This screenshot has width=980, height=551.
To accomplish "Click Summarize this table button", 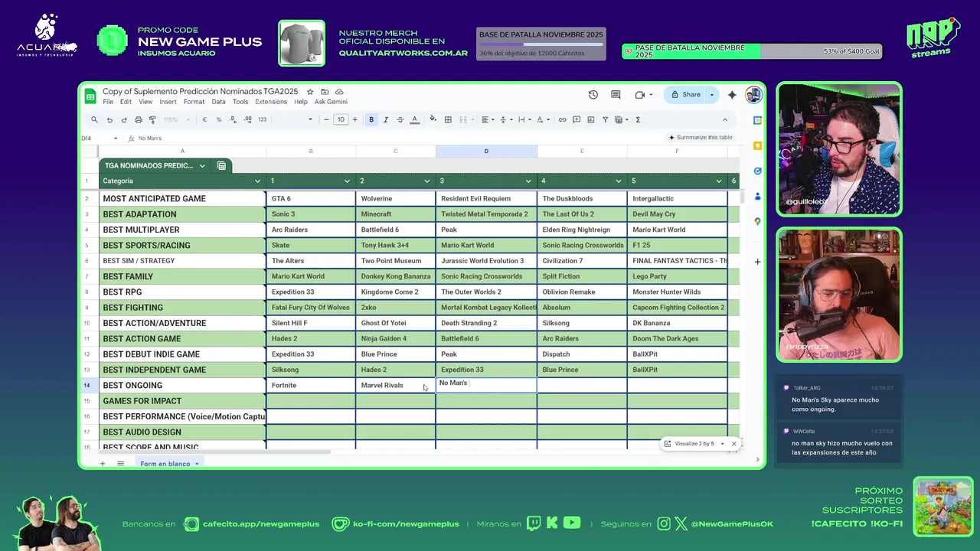I will [701, 138].
